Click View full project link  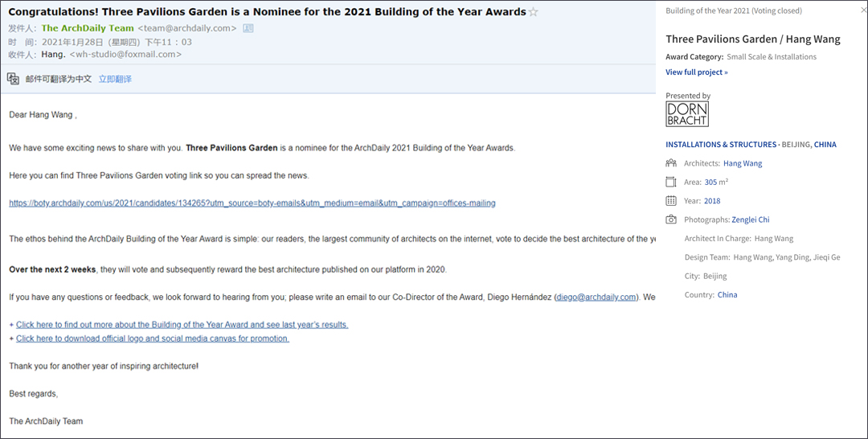pos(696,72)
